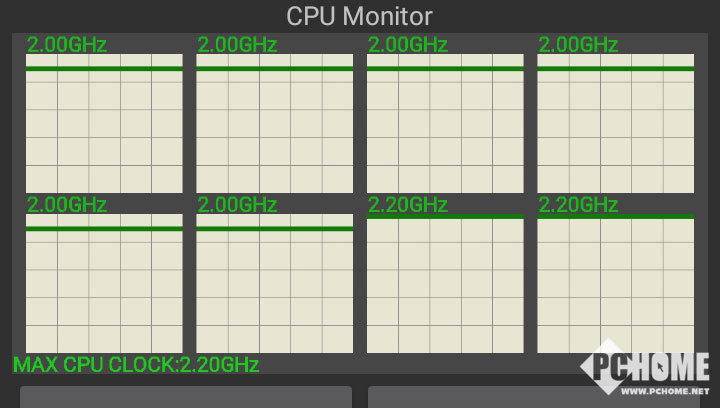Click the green frequency line in first graph
This screenshot has width=720, height=408.
tap(104, 69)
